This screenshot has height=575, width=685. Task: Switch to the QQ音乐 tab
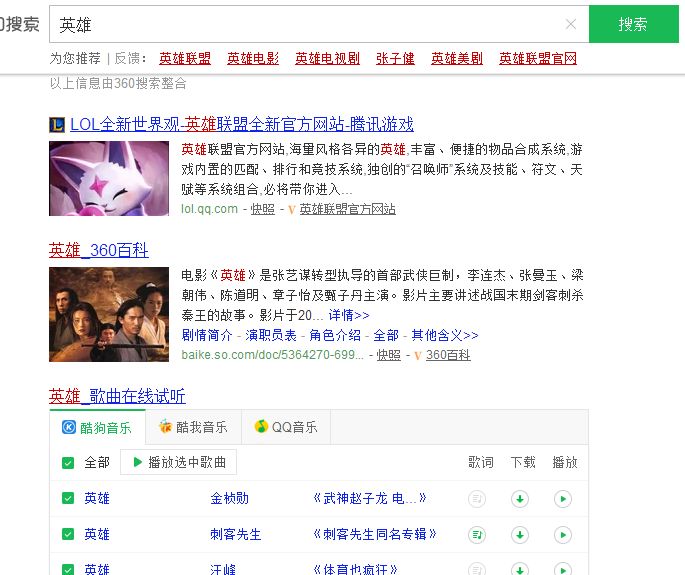(x=286, y=427)
